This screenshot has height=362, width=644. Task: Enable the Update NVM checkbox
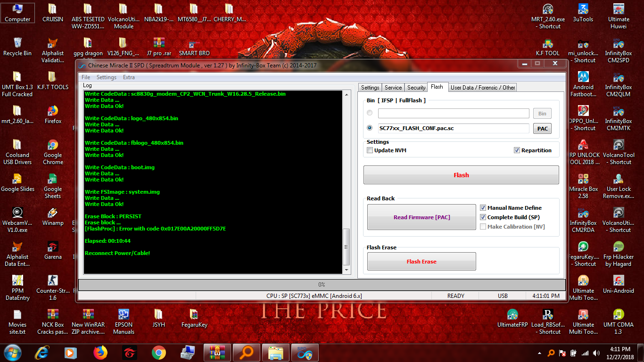pyautogui.click(x=370, y=150)
